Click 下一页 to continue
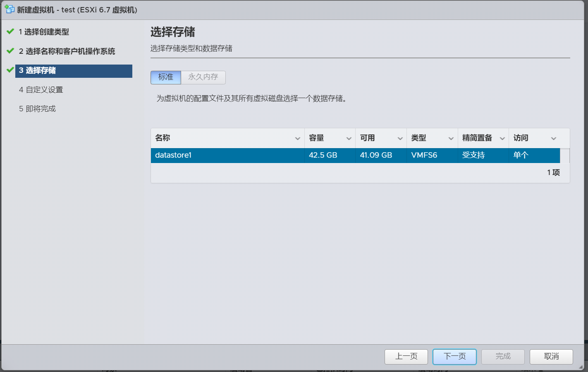The image size is (588, 372). tap(454, 357)
